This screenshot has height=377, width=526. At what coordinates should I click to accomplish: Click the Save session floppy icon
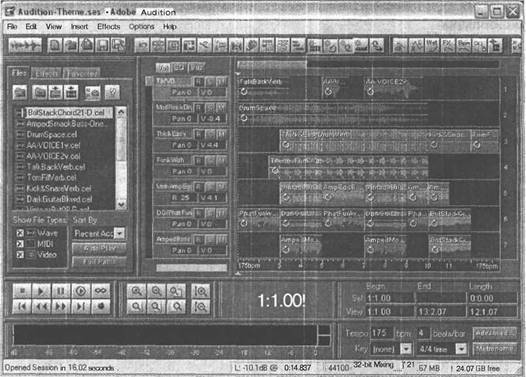click(x=102, y=45)
